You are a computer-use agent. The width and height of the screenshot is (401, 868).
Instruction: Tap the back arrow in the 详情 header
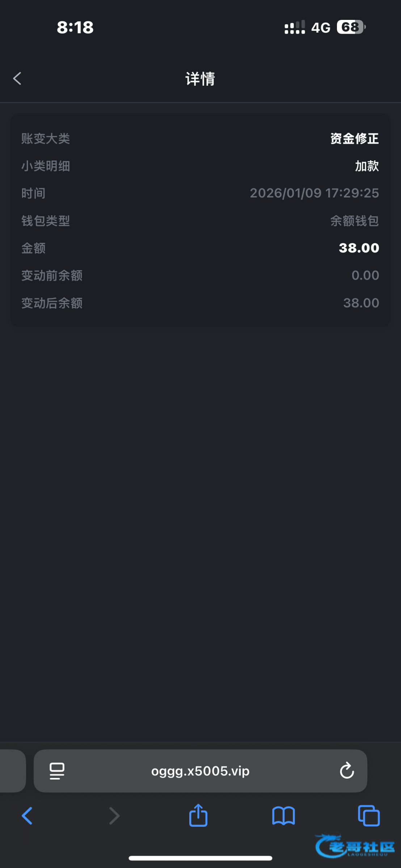17,78
